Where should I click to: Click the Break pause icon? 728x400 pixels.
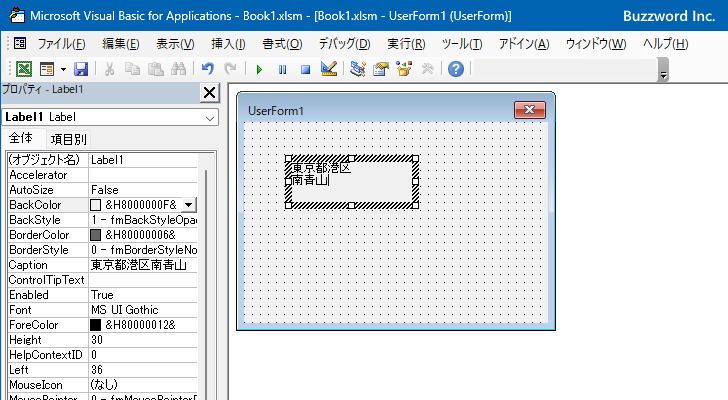(282, 70)
